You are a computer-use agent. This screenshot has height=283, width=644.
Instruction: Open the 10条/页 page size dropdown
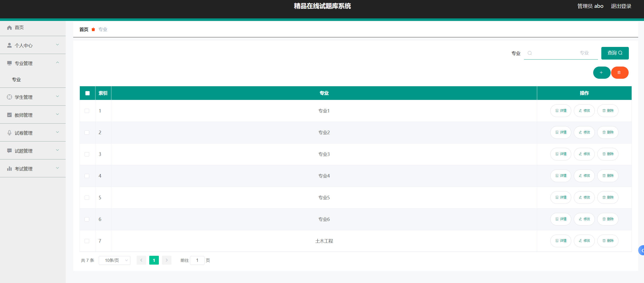click(x=114, y=260)
